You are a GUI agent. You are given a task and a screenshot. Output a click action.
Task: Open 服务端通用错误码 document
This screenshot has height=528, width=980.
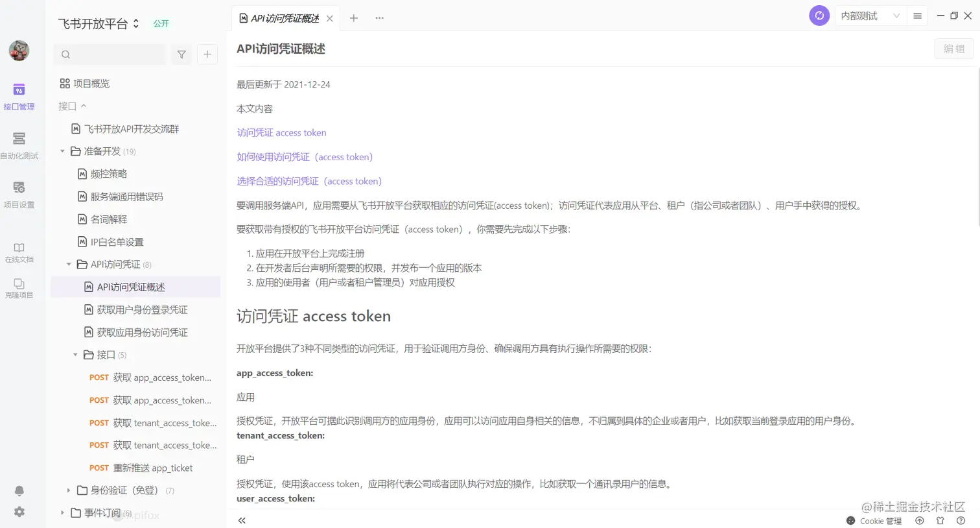121,197
